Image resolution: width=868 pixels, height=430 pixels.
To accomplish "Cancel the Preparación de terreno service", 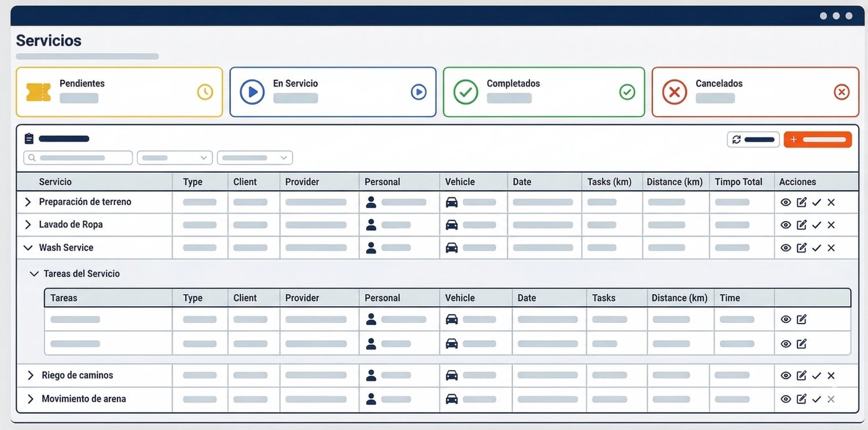I will [832, 202].
